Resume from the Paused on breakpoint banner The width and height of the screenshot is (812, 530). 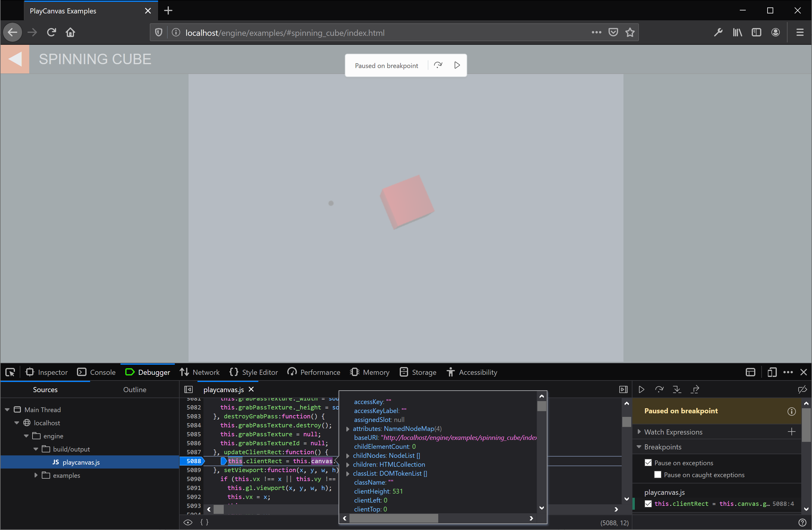tap(457, 65)
